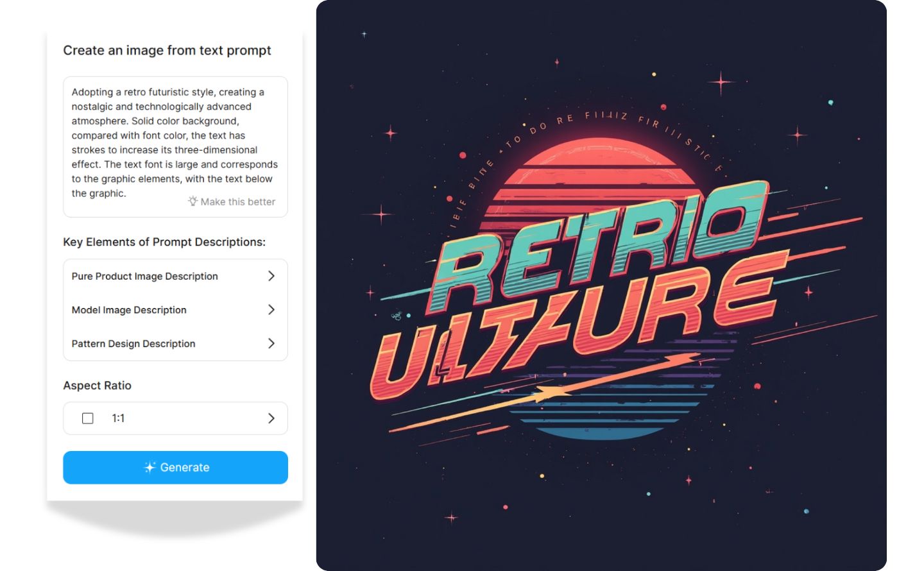The height and width of the screenshot is (571, 924).
Task: Click the RETRIO teal text in image
Action: tap(600, 247)
